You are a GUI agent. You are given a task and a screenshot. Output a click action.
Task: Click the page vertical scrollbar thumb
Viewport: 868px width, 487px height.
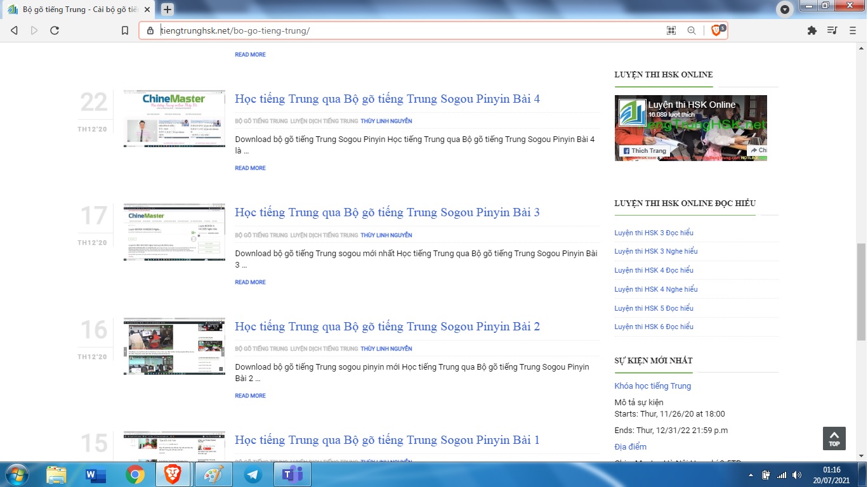pyautogui.click(x=861, y=292)
